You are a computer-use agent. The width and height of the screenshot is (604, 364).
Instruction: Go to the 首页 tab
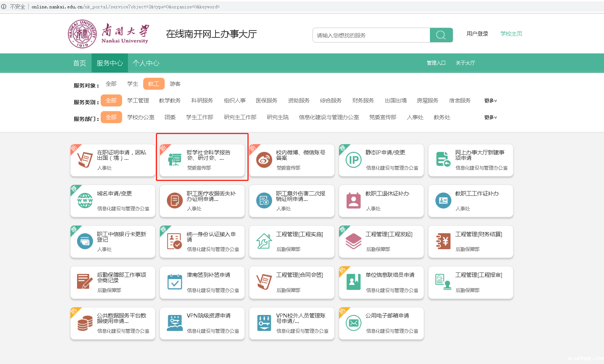[x=80, y=63]
